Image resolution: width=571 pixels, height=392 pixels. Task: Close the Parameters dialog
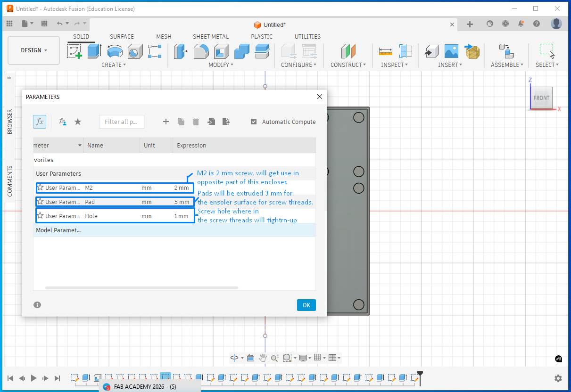point(320,97)
